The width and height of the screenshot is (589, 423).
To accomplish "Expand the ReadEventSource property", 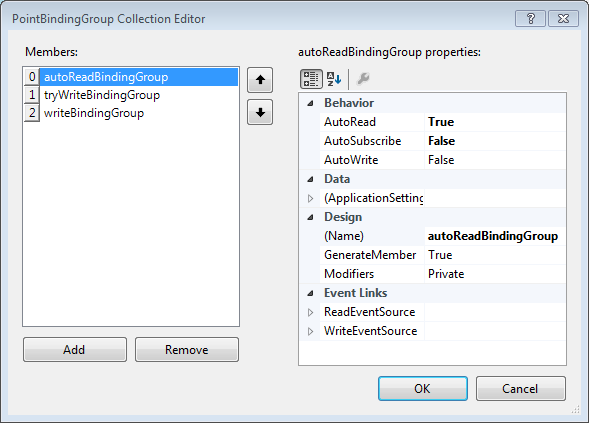I will [310, 312].
